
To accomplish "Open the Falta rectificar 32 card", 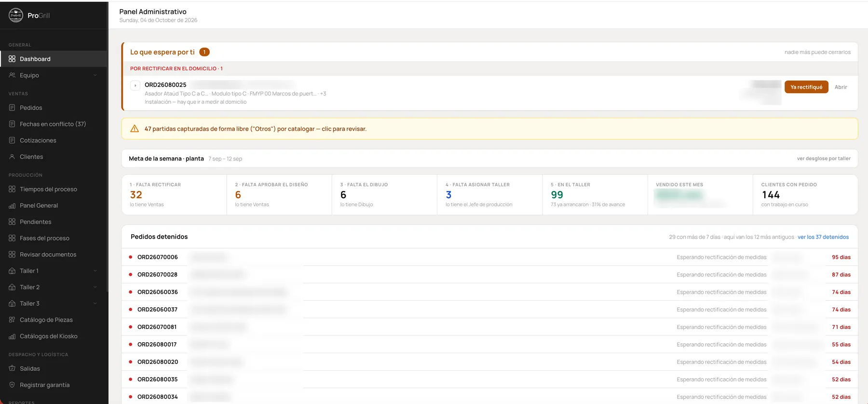I will tap(174, 195).
